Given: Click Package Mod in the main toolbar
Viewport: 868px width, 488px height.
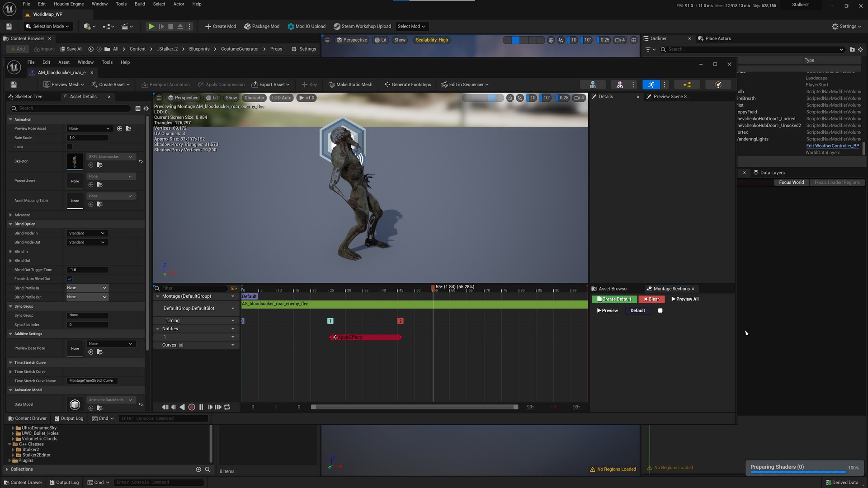Looking at the screenshot, I should point(262,27).
